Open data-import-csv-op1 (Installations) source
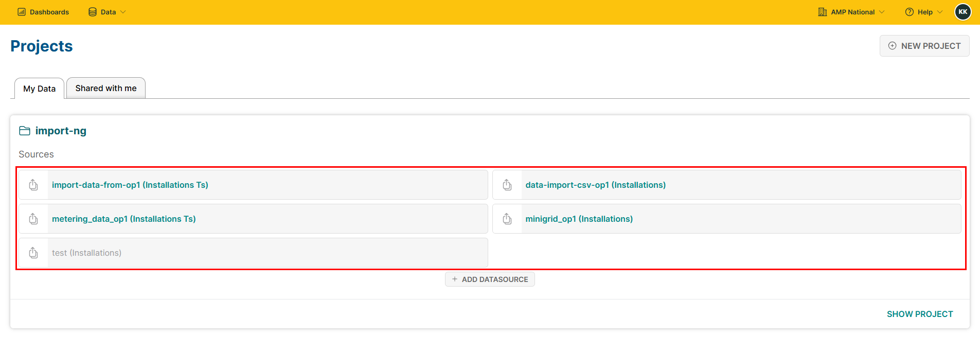 tap(727, 185)
